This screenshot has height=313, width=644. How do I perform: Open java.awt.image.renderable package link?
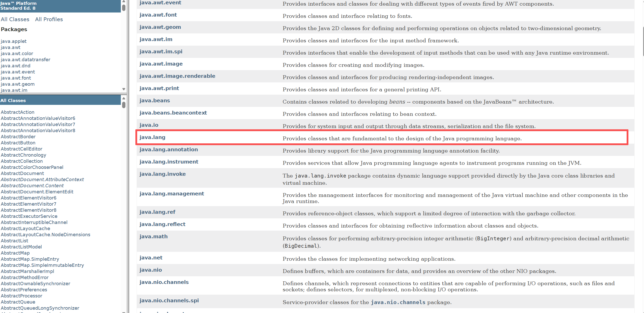point(177,76)
